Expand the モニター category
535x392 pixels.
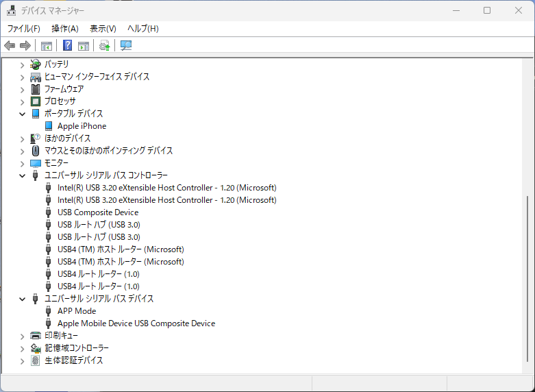click(22, 164)
